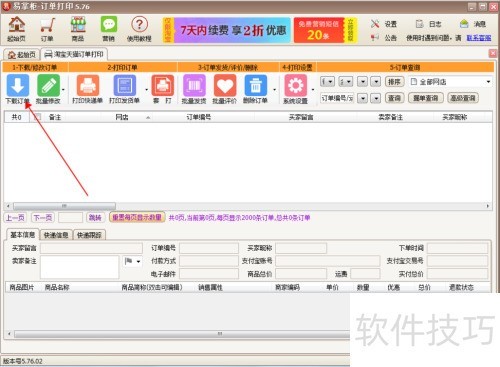Open the 订单编号 search field dropdown
500x367 pixels.
(x=363, y=98)
